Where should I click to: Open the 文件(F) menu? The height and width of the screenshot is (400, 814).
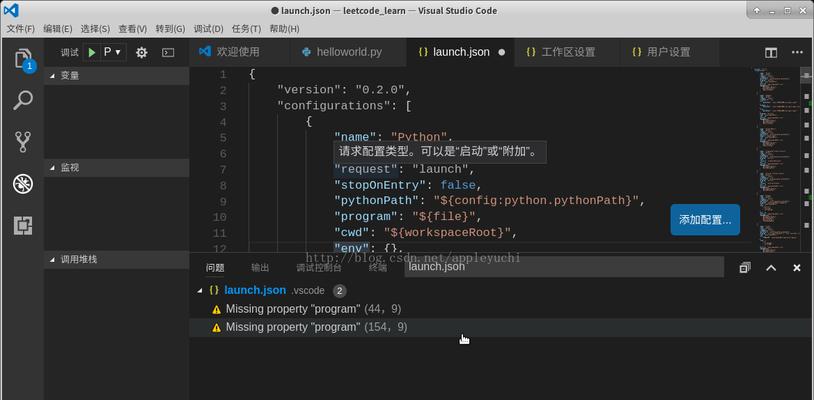20,29
